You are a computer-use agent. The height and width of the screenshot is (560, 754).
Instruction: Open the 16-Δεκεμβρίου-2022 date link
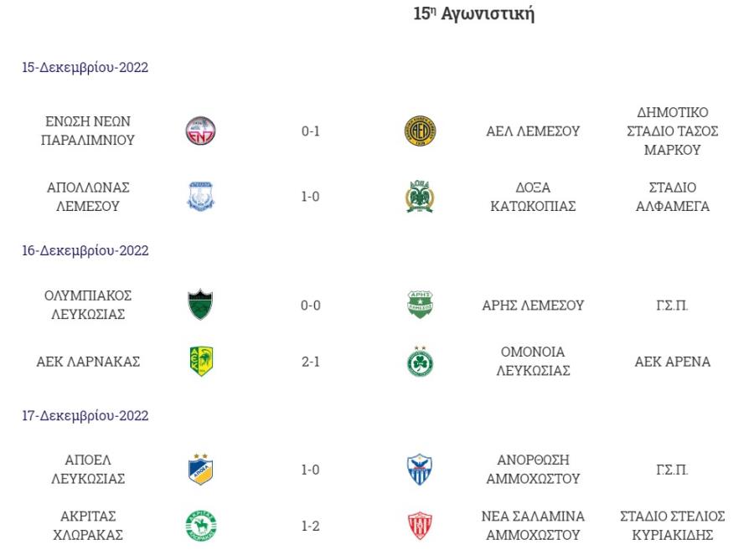[85, 251]
